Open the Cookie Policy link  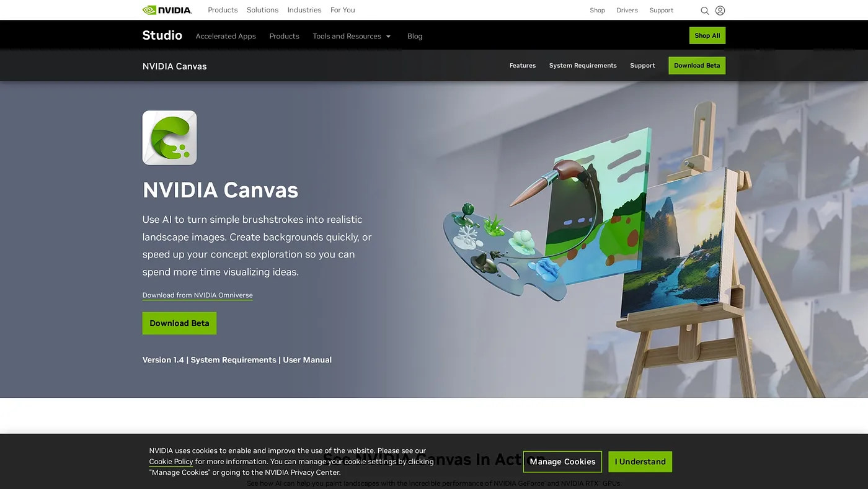click(x=170, y=462)
